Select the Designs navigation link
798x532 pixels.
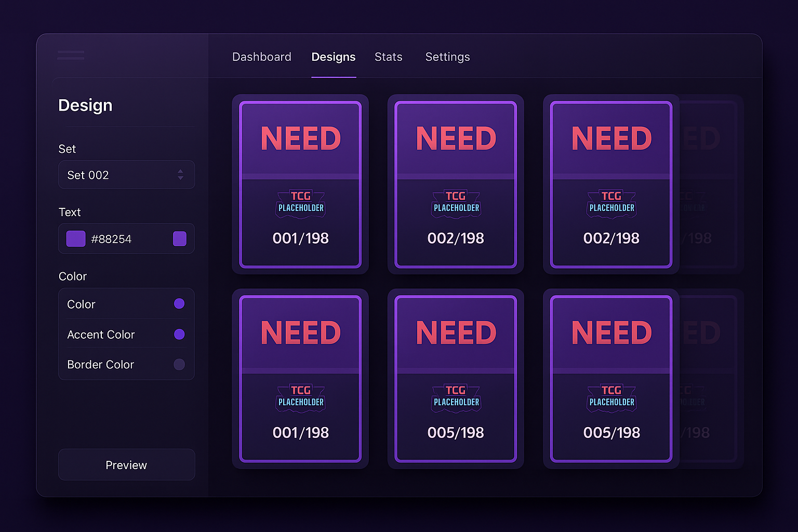[x=334, y=57]
